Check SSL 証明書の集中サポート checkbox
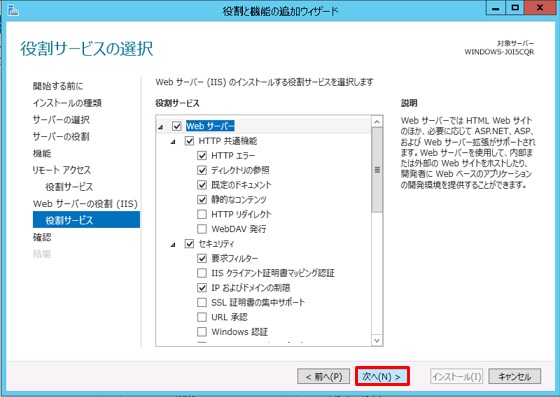Screen dimensions: 560x397 point(202,302)
